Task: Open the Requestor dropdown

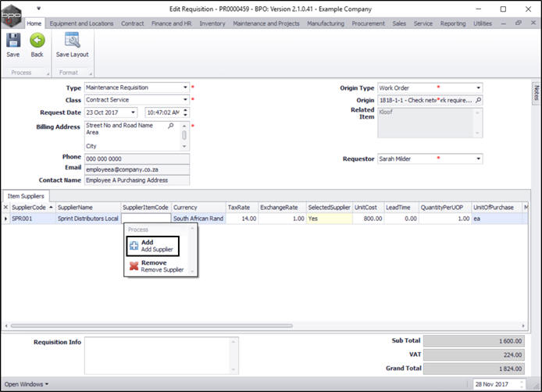Action: pyautogui.click(x=479, y=159)
